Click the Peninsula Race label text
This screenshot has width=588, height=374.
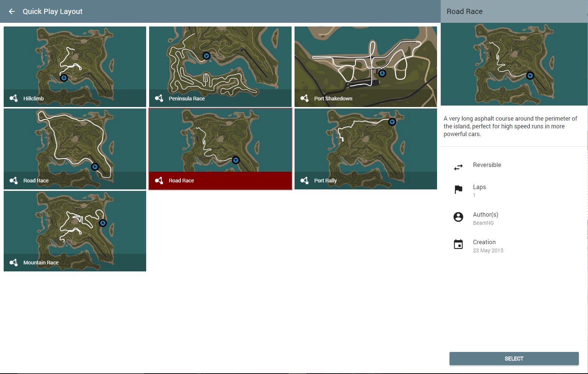187,99
